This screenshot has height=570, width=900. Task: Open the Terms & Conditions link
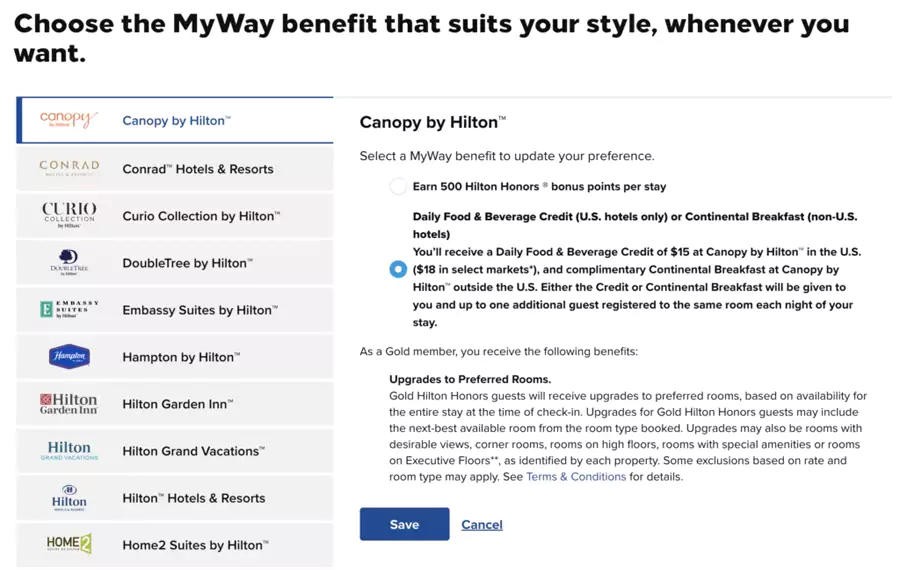coord(576,477)
